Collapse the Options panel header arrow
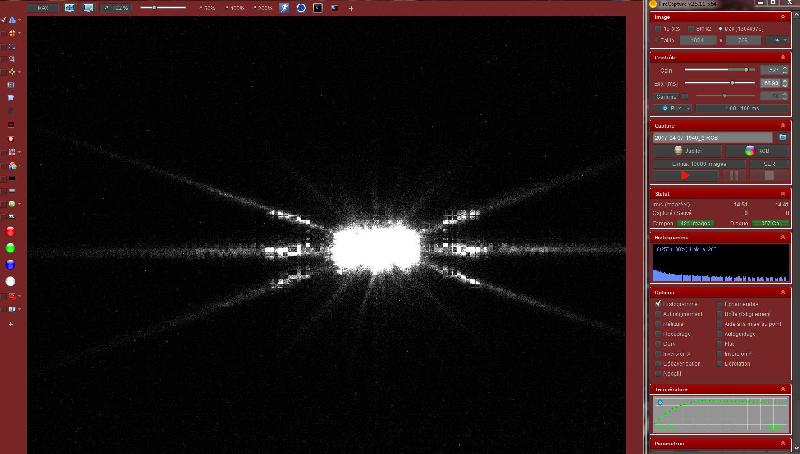The image size is (800, 454). [783, 292]
